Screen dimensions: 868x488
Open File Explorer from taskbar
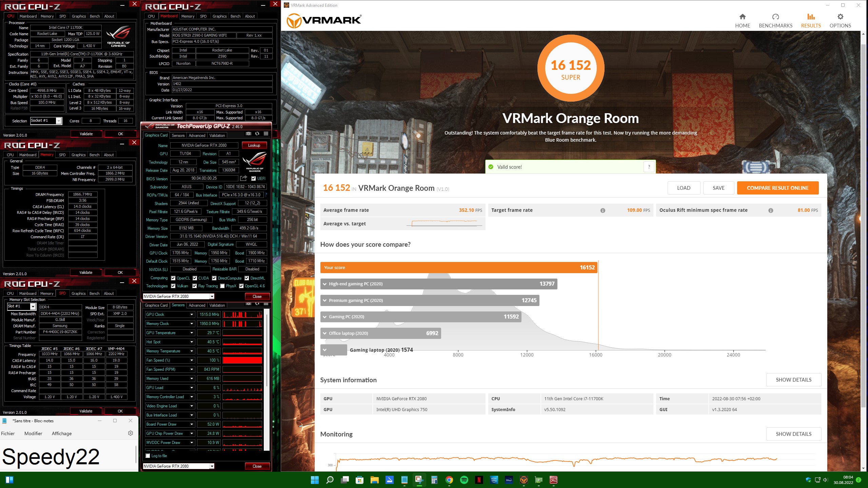(x=375, y=480)
